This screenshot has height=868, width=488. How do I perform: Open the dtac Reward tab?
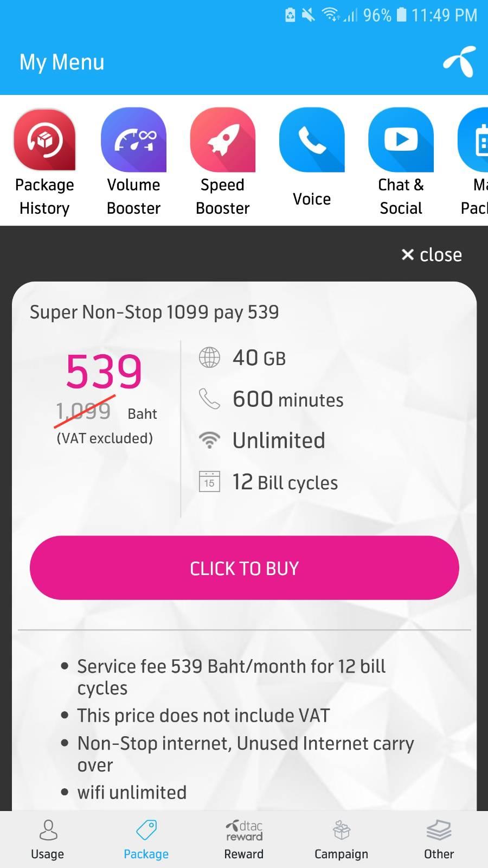click(244, 839)
